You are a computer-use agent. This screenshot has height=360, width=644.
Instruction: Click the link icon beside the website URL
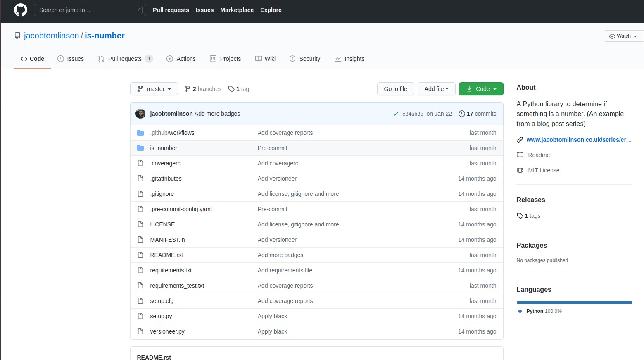click(x=520, y=140)
